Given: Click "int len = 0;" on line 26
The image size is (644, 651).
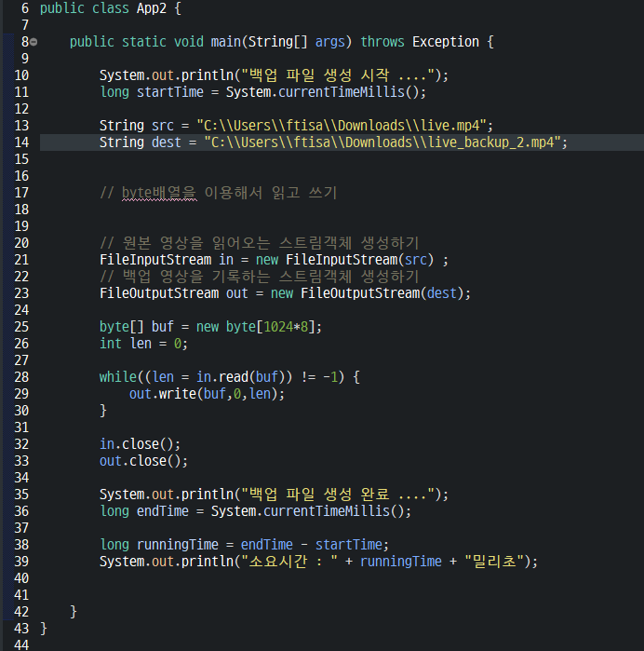Looking at the screenshot, I should click(143, 344).
